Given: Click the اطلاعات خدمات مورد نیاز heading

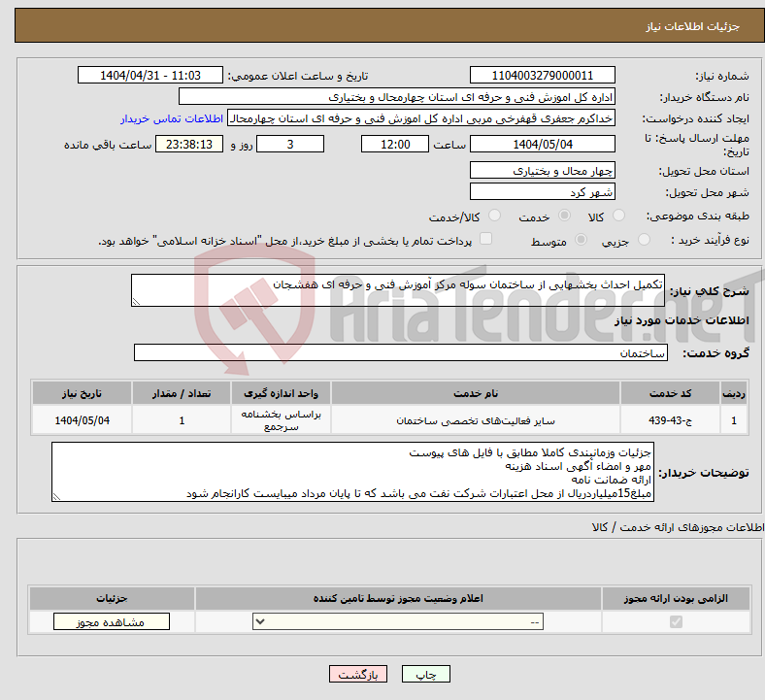Looking at the screenshot, I should coord(682,320).
